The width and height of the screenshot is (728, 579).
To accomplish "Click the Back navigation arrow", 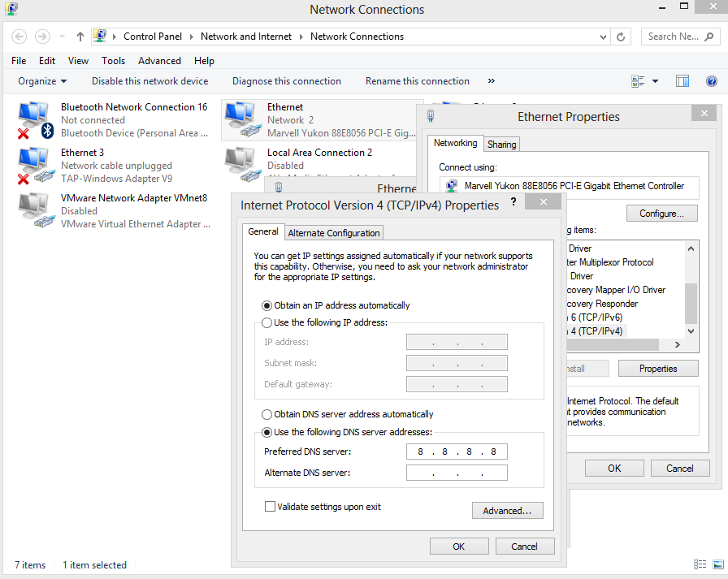I will click(19, 37).
